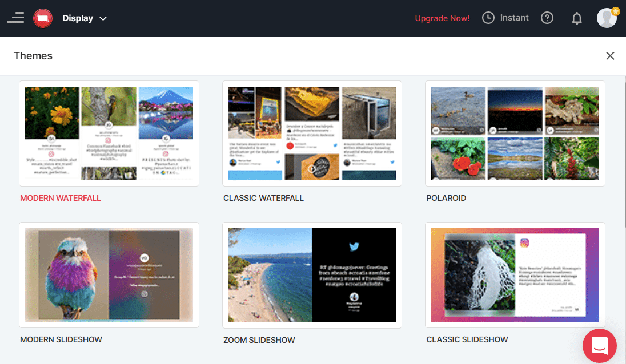Select the Classic Waterfall theme thumbnail
Screen dimensions: 626x364
312,134
